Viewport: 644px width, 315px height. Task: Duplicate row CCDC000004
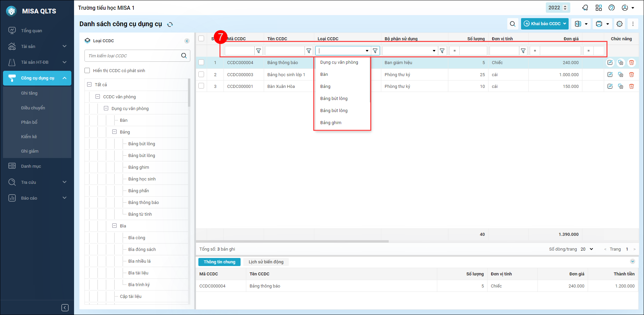pyautogui.click(x=621, y=62)
